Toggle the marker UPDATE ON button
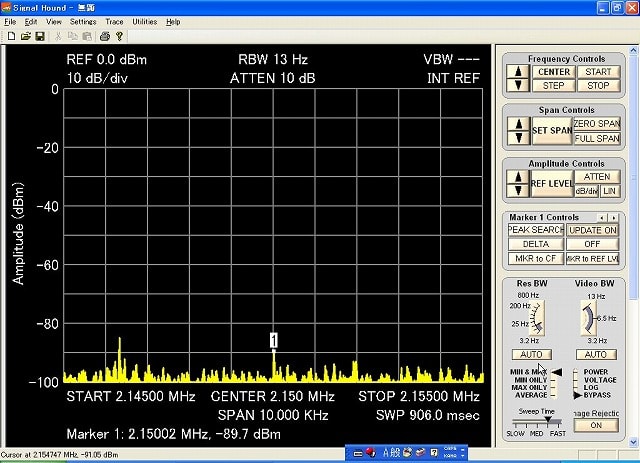 (592, 230)
